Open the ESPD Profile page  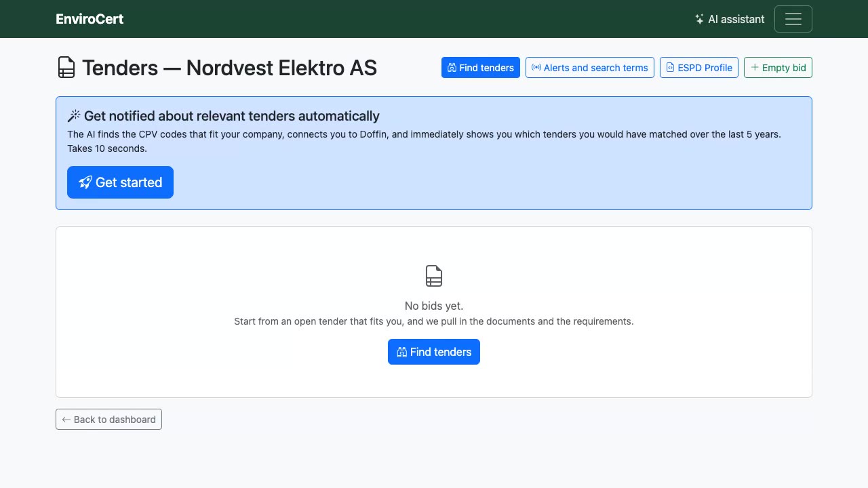[699, 68]
